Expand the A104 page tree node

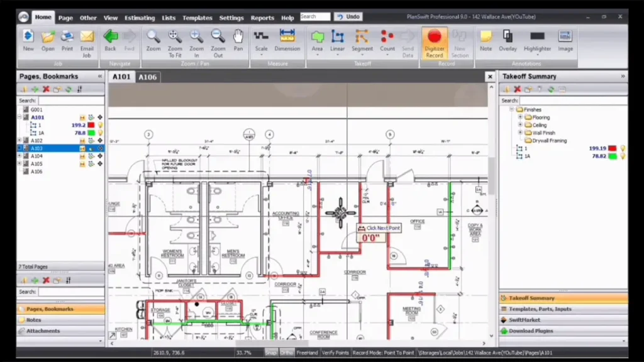coord(19,156)
